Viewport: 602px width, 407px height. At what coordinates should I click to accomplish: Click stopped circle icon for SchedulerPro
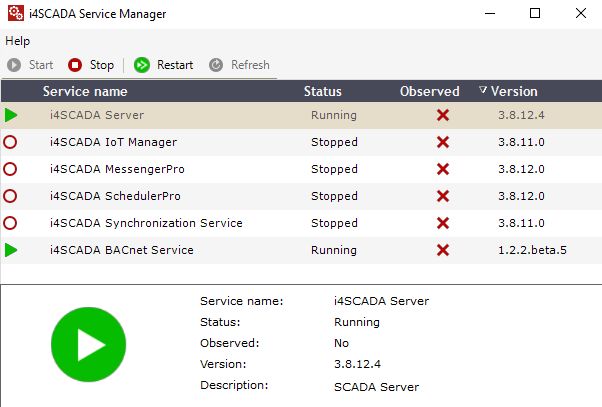point(10,196)
